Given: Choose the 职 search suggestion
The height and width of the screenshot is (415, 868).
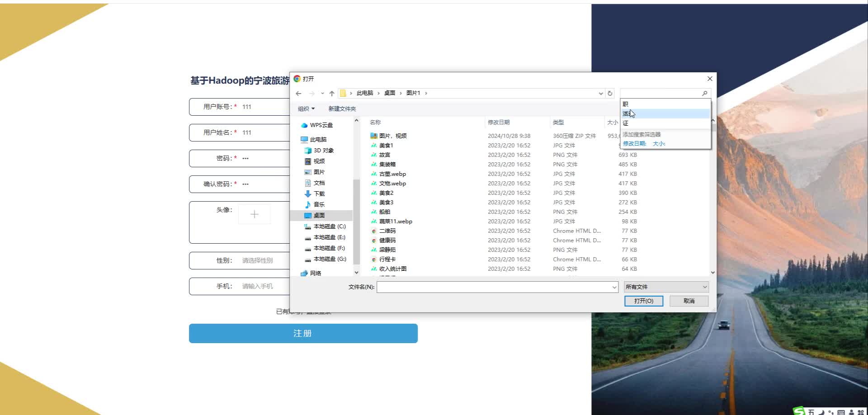Looking at the screenshot, I should point(665,104).
